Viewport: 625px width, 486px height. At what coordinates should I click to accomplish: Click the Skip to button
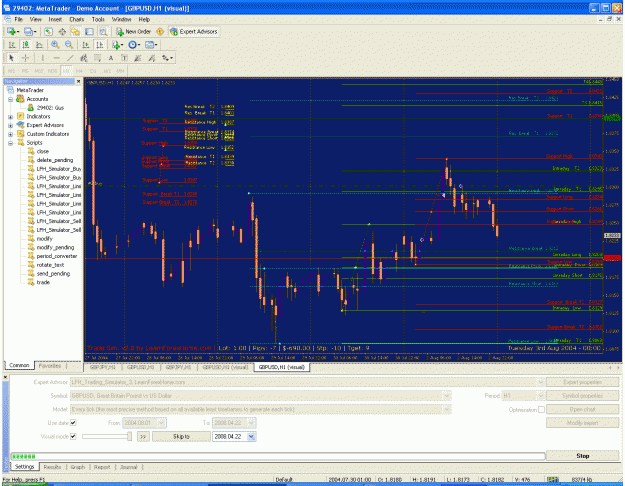pyautogui.click(x=181, y=437)
